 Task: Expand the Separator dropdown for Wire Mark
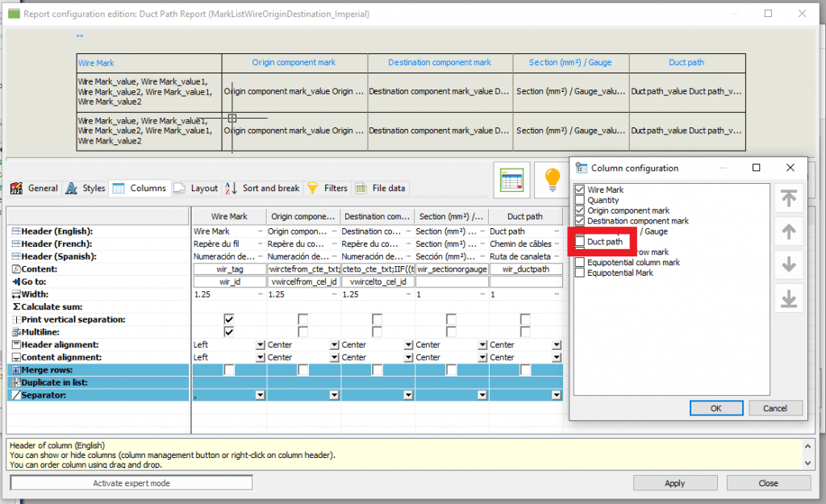(260, 395)
